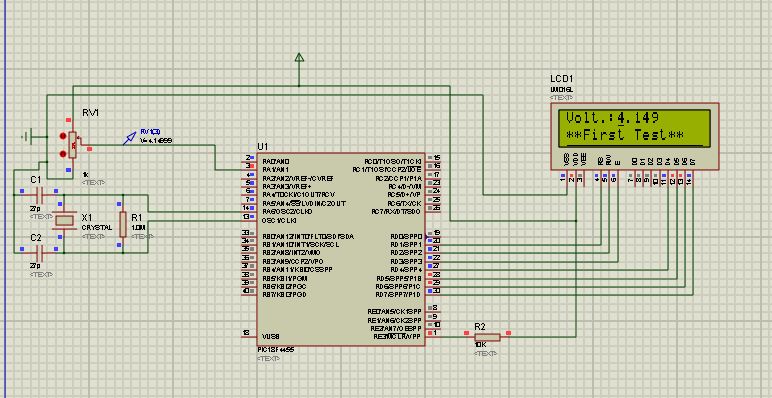Image resolution: width=772 pixels, height=398 pixels.
Task: Click the 'R2' reference label
Action: (480, 327)
